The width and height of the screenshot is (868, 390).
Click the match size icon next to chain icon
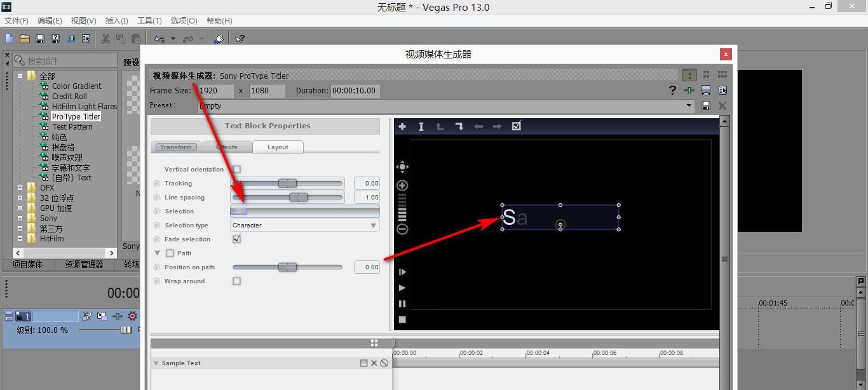tap(706, 90)
